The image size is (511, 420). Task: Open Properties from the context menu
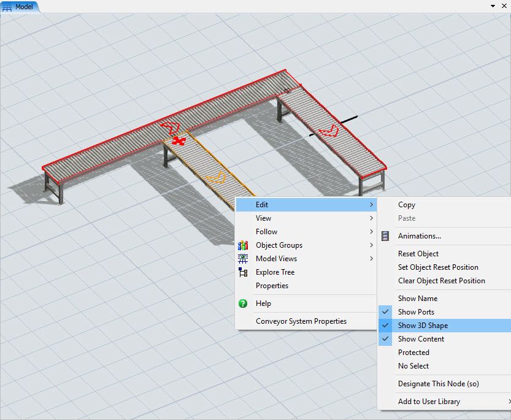pos(306,286)
